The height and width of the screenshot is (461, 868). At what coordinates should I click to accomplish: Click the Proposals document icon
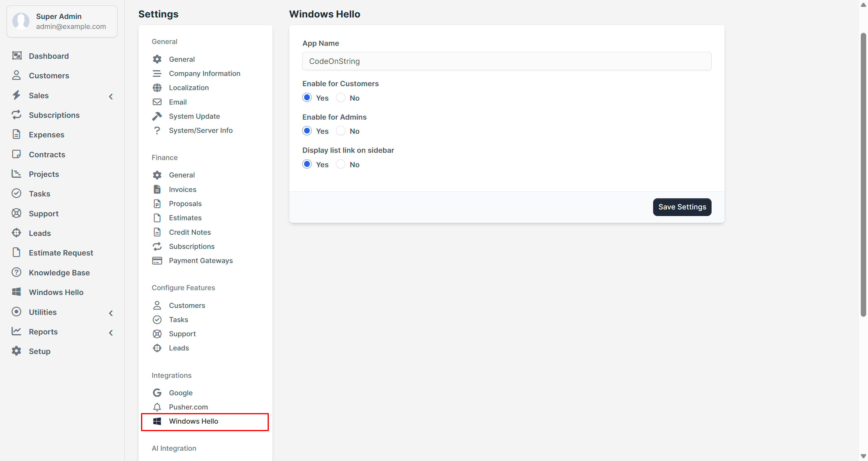(157, 204)
